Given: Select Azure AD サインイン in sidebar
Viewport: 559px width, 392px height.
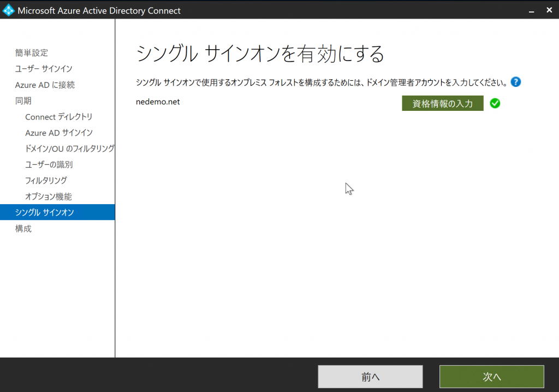Looking at the screenshot, I should click(59, 133).
